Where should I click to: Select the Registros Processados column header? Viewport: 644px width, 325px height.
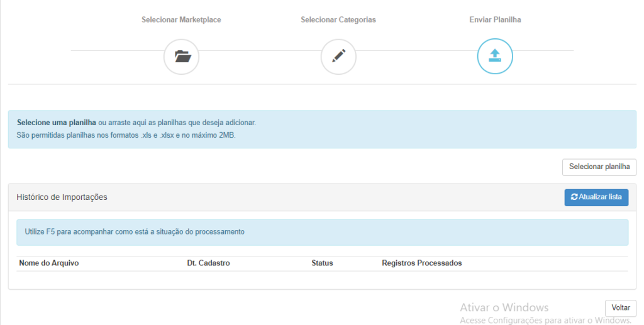422,263
